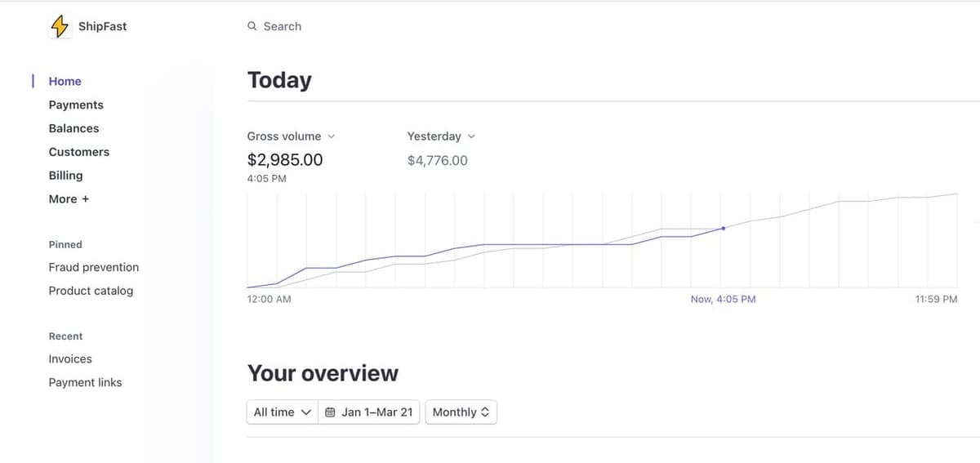Open pinned Product catalog link
Viewport: 980px width, 463px height.
click(x=91, y=291)
